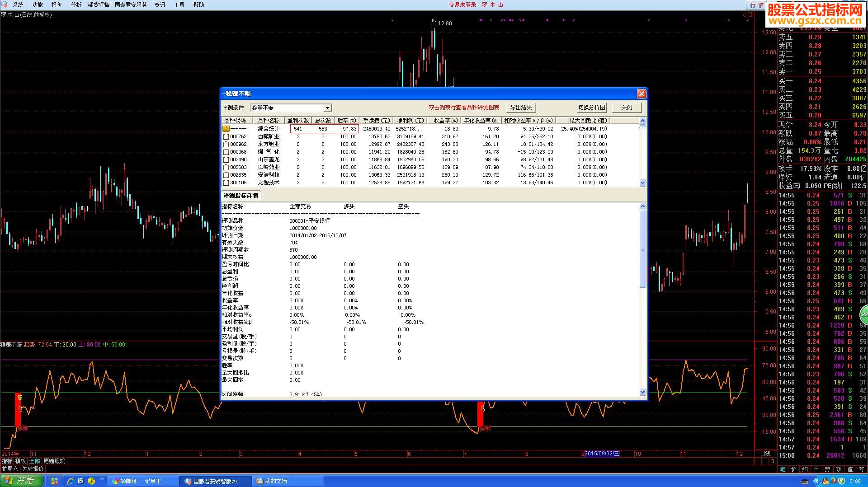Image resolution: width=868 pixels, height=487 pixels.
Task: Sort by the 胜率(%) column header
Action: [347, 121]
